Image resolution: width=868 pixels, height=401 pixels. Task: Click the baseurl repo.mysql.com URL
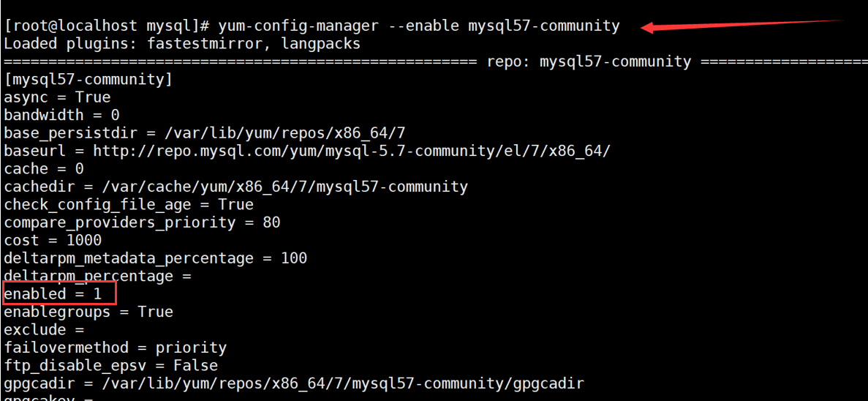[x=351, y=151]
